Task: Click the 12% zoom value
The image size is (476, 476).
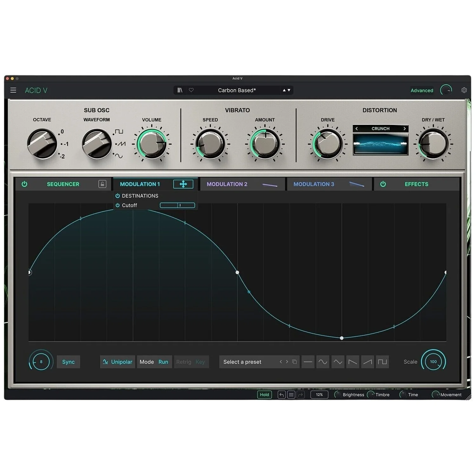Action: [x=319, y=395]
